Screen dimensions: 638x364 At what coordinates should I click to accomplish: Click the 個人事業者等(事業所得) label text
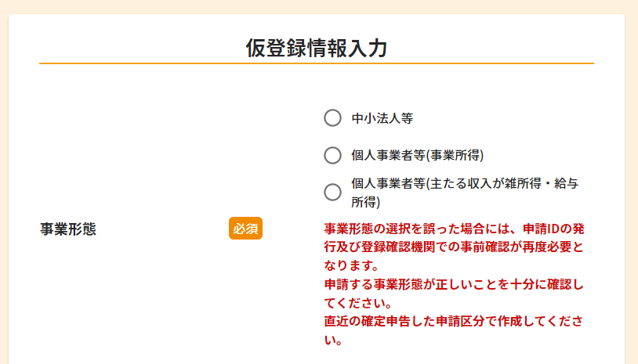pyautogui.click(x=418, y=155)
